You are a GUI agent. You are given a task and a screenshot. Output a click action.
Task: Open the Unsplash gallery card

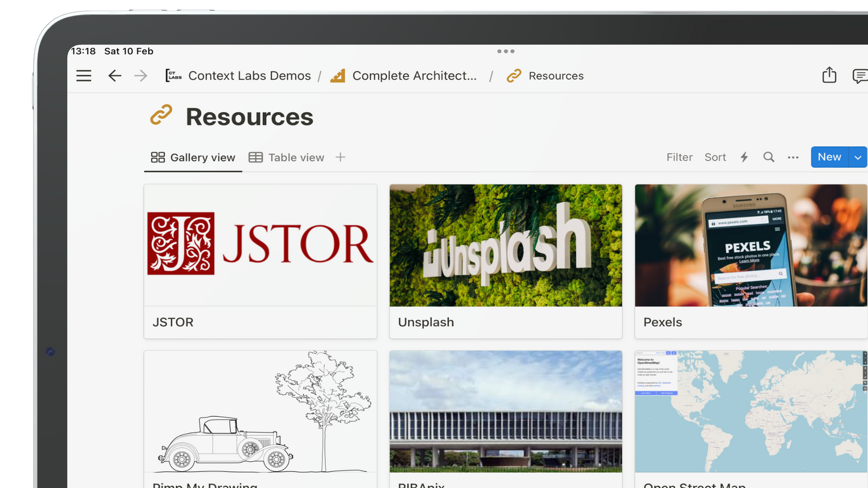coord(506,261)
